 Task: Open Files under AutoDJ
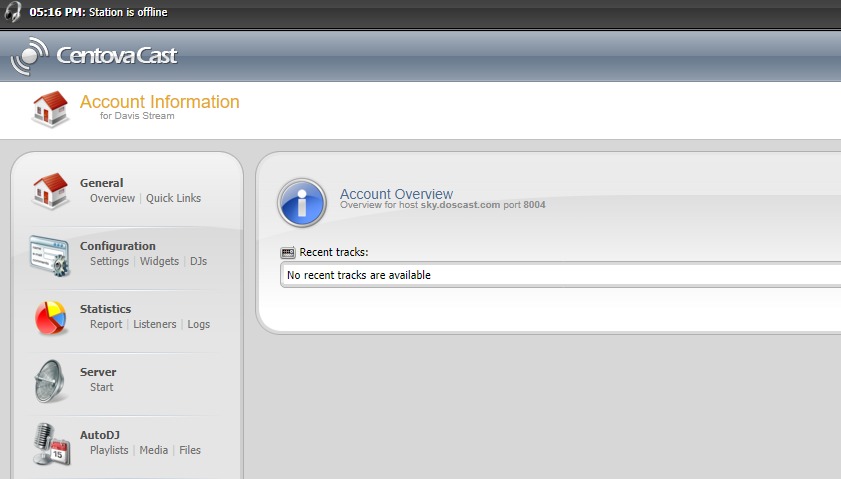click(x=190, y=450)
